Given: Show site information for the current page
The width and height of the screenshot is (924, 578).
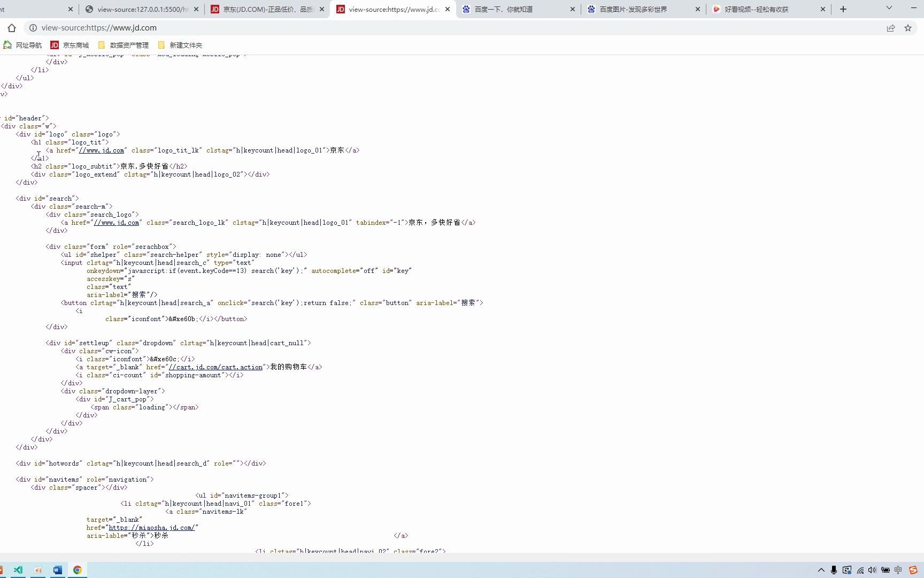Looking at the screenshot, I should [33, 28].
